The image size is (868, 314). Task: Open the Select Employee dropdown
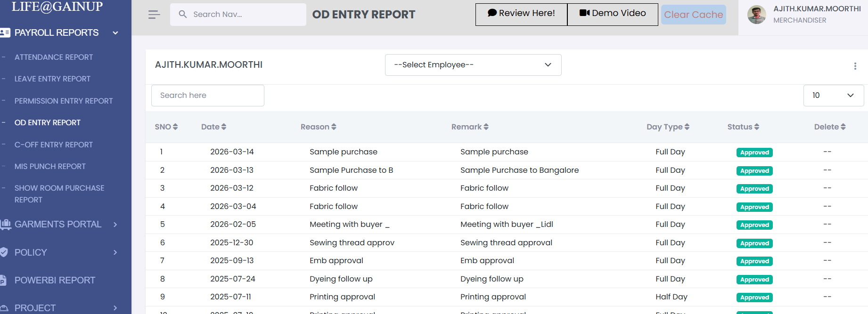(x=473, y=65)
